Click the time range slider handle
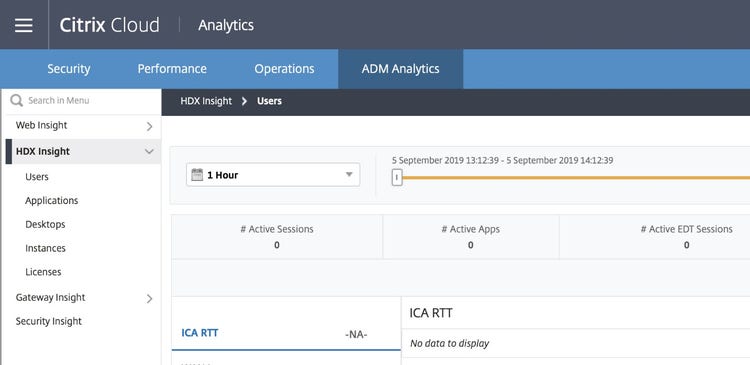750x365 pixels. (x=397, y=177)
